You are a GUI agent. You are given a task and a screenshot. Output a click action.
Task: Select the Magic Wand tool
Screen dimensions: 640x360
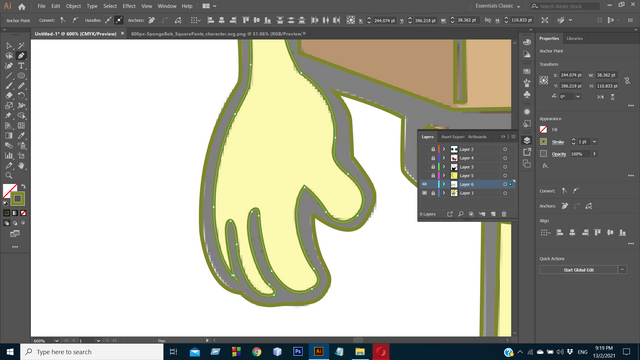[x=21, y=46]
